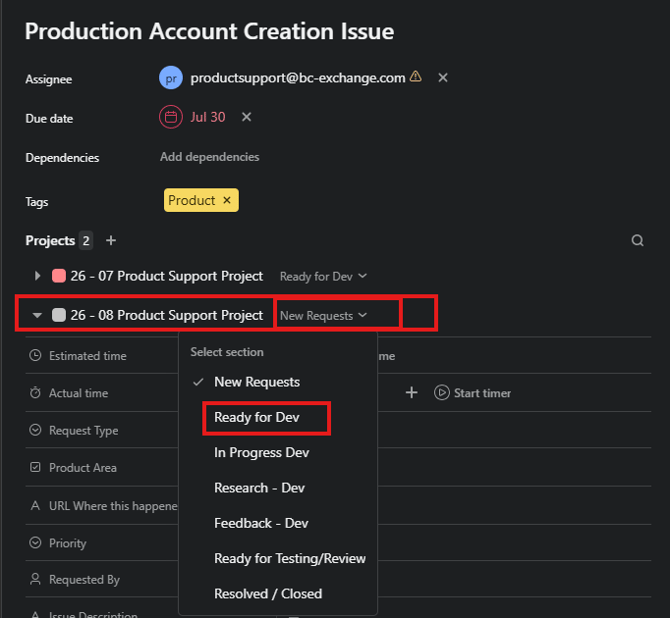Open the New Requests section dropdown
The width and height of the screenshot is (670, 618).
323,316
